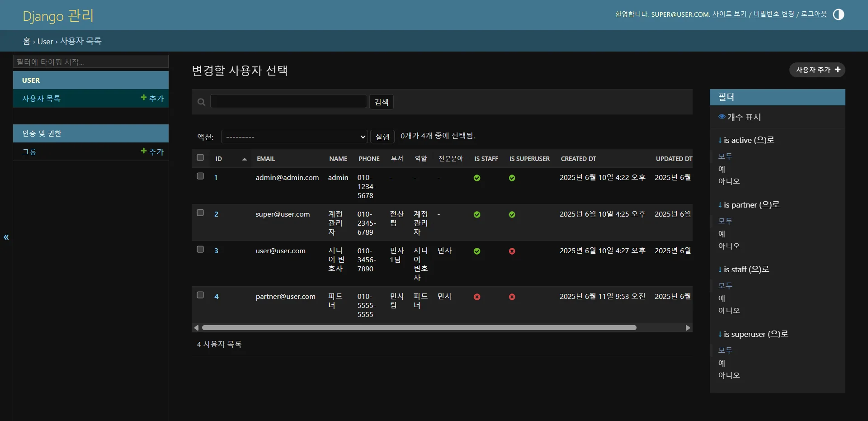Click the IS STAFF green check for super@user.com
This screenshot has width=868, height=421.
click(477, 215)
